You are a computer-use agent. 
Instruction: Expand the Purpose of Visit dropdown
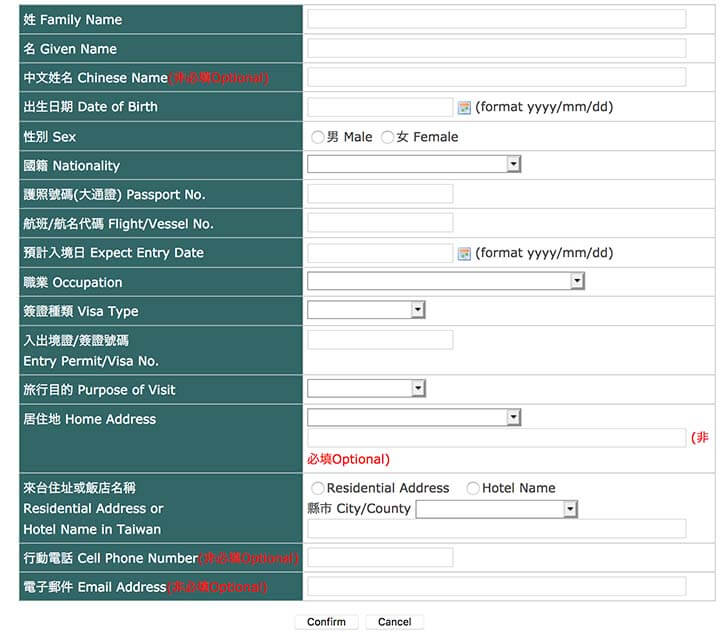(x=366, y=388)
